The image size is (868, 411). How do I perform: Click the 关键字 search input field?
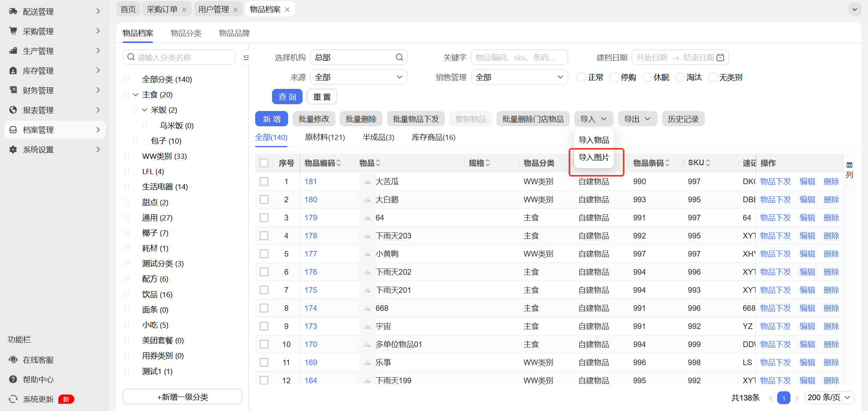pos(519,58)
